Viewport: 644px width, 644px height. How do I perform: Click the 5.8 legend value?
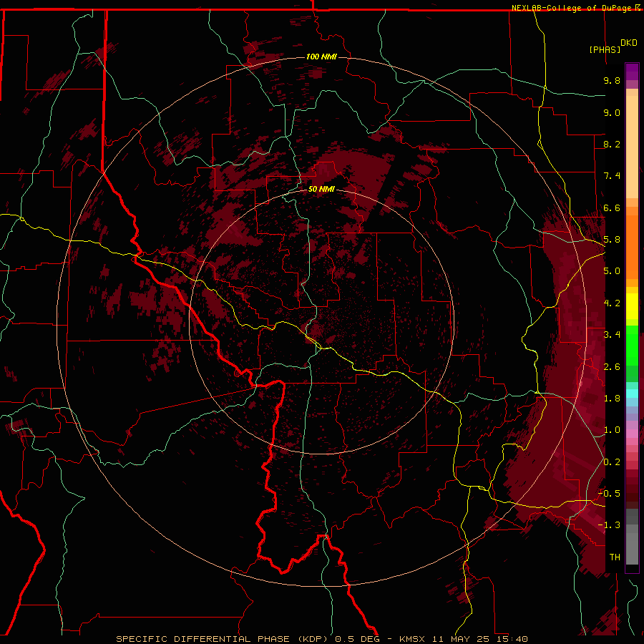click(612, 240)
